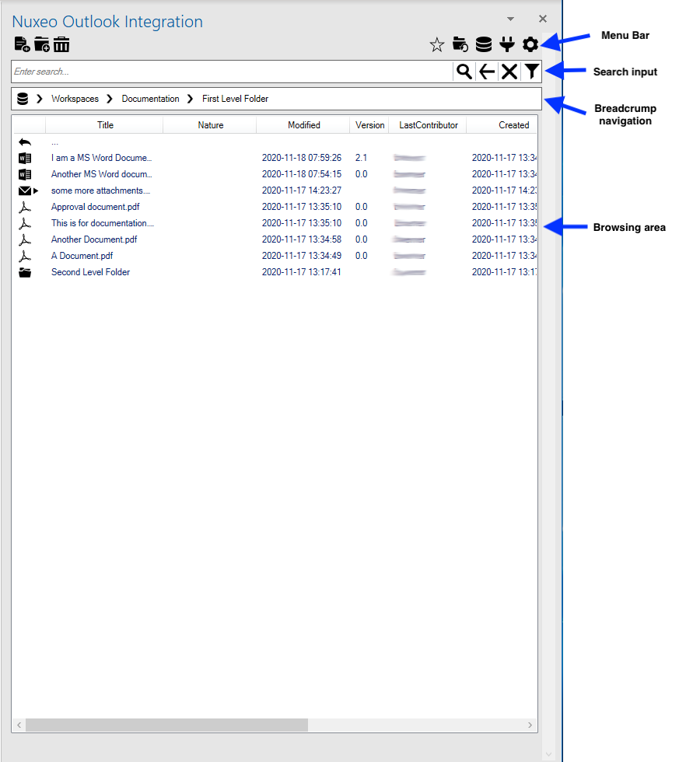Click the new document icon
The image size is (700, 762).
coord(22,44)
